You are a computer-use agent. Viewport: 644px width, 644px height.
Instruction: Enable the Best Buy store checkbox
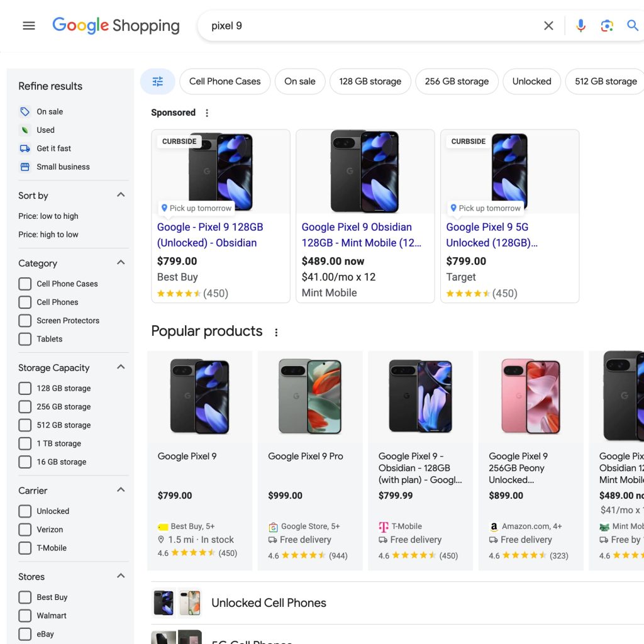click(25, 597)
